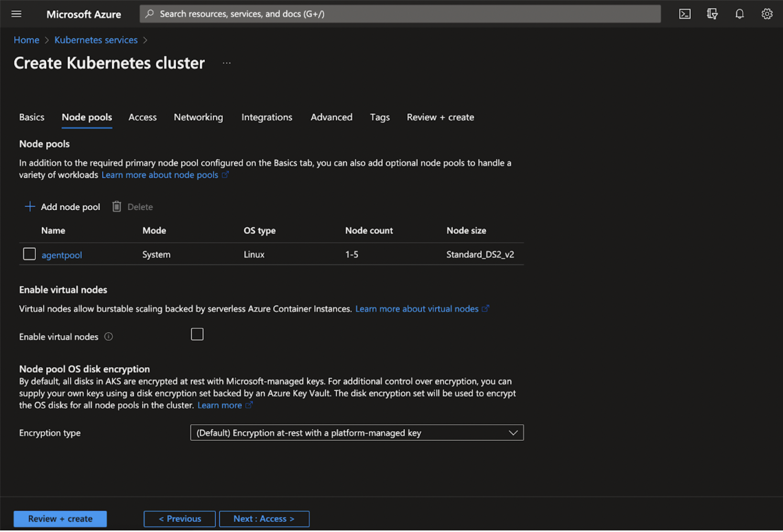Screen dimensions: 783x532
Task: Click the trash can Delete icon
Action: coord(116,206)
